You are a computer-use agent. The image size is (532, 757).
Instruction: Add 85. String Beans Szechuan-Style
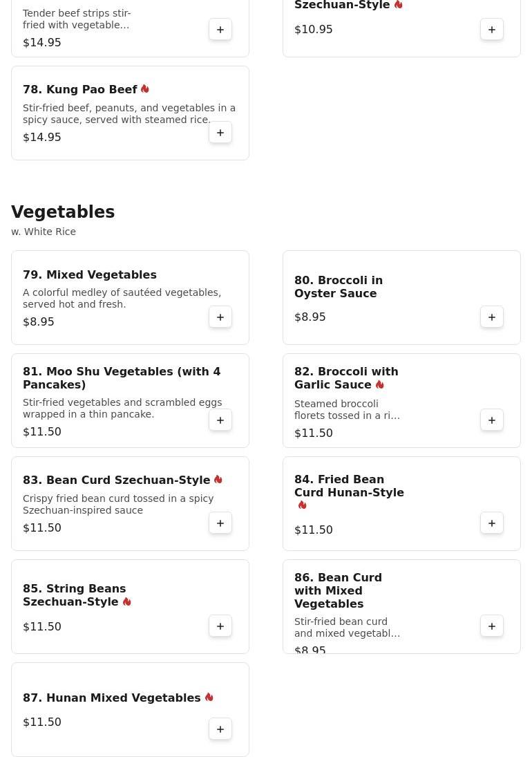[220, 626]
